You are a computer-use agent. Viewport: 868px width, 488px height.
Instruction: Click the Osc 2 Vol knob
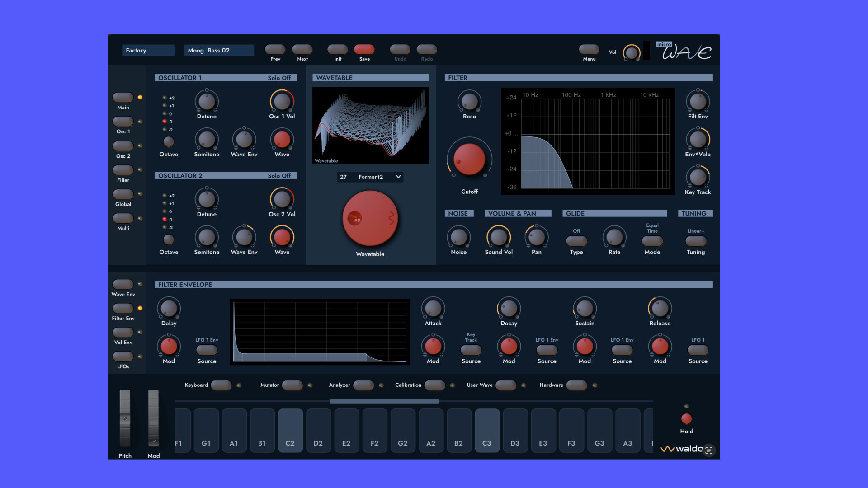282,199
